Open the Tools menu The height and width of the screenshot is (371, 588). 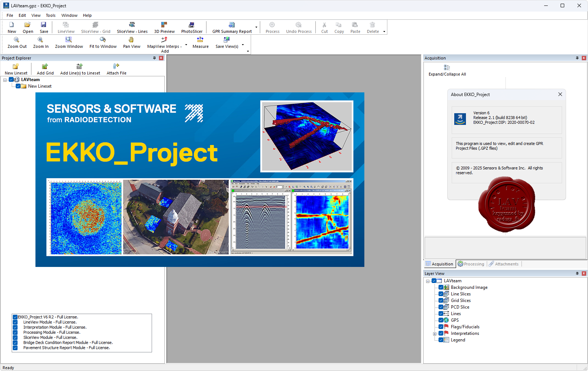coord(50,15)
